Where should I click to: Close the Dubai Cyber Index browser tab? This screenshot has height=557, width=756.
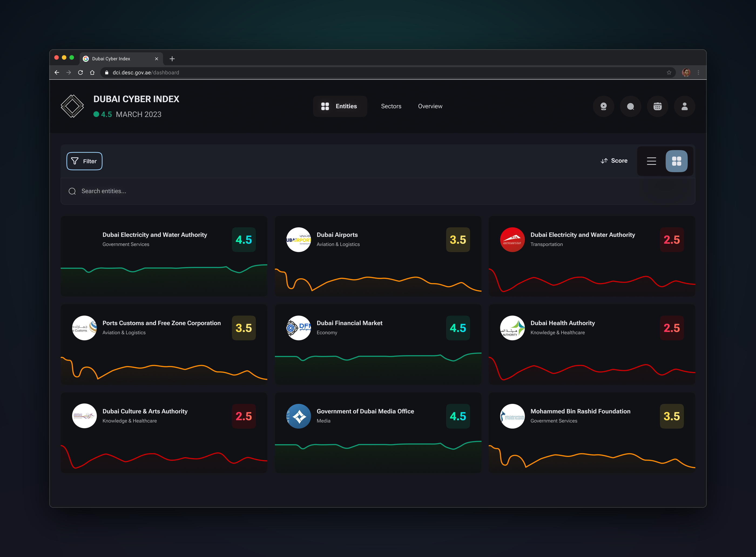[x=156, y=59]
